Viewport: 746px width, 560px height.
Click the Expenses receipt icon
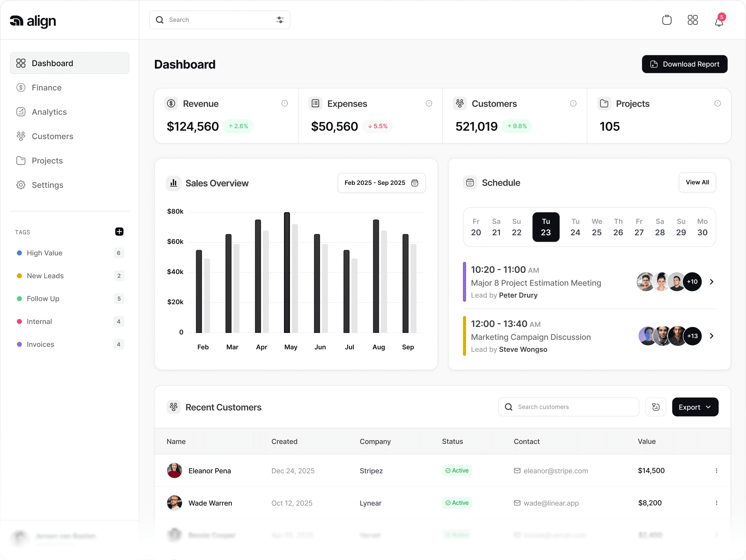click(x=315, y=103)
